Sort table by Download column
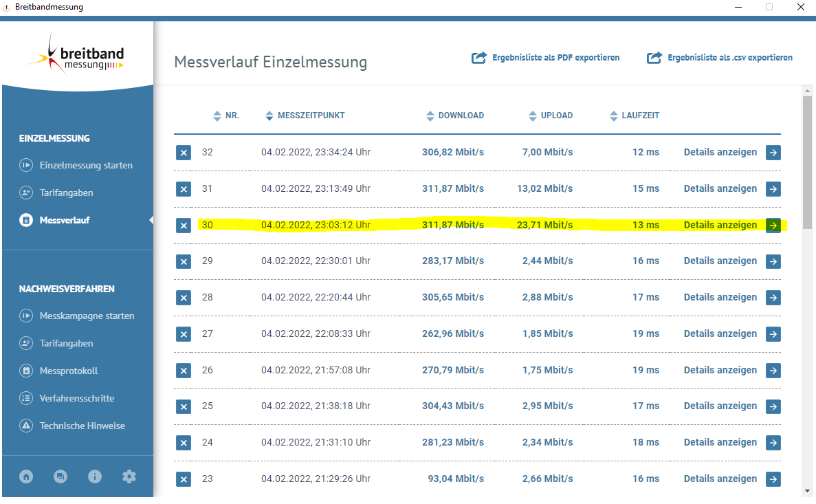816x504 pixels. [455, 116]
